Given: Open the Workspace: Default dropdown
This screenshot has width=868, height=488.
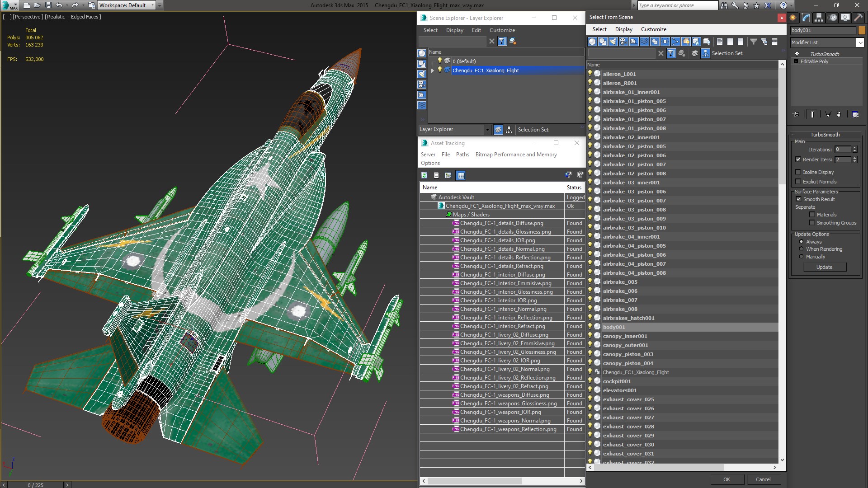Looking at the screenshot, I should [x=126, y=5].
